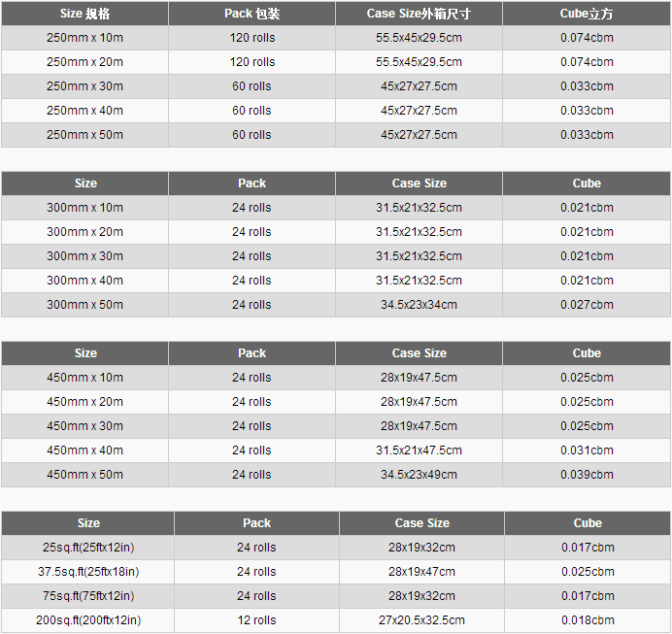Click the "12 rolls" pack cell
This screenshot has height=634, width=672.
click(x=256, y=620)
